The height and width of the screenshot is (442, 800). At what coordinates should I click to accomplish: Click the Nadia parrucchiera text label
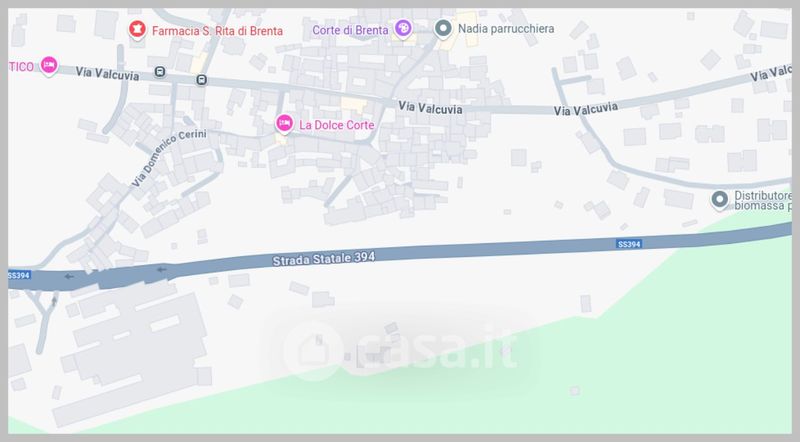tap(506, 29)
